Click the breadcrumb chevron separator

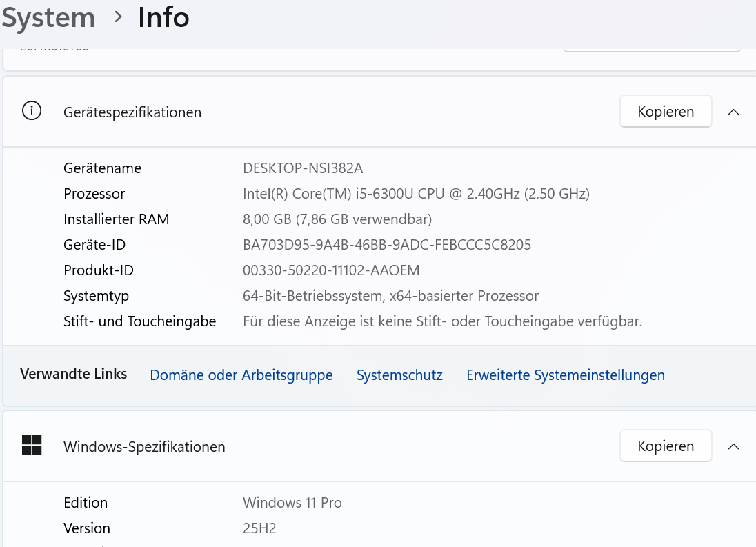(x=118, y=17)
